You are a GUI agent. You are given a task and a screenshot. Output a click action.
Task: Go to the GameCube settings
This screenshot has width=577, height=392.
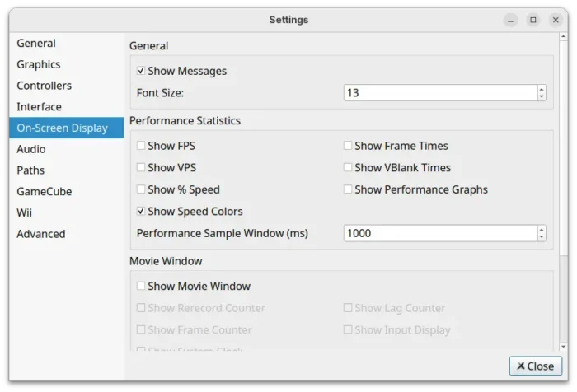(45, 192)
